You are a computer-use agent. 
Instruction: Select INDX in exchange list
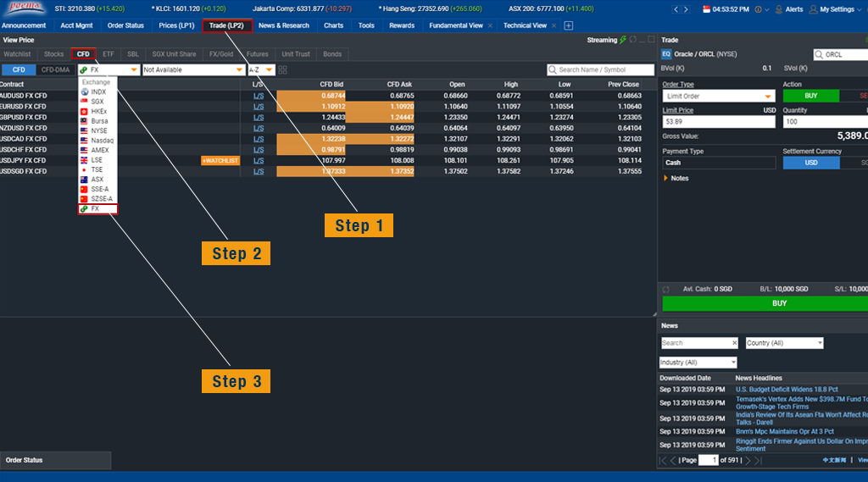(97, 91)
